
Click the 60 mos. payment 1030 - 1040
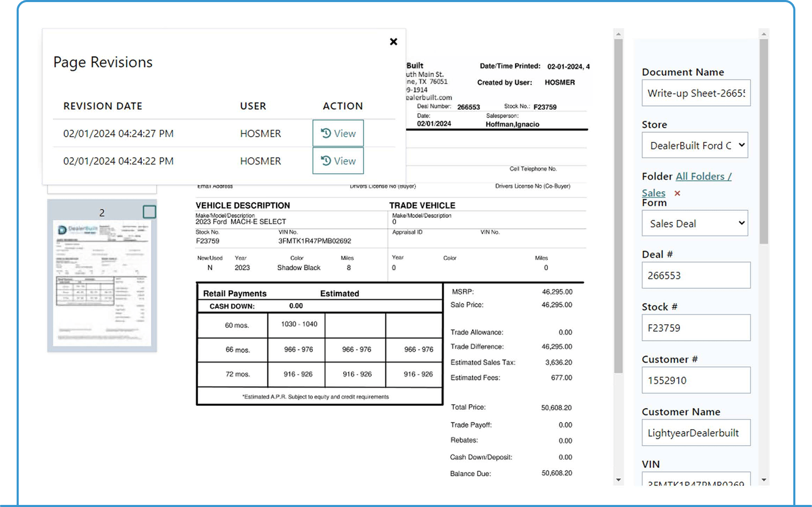coord(299,324)
